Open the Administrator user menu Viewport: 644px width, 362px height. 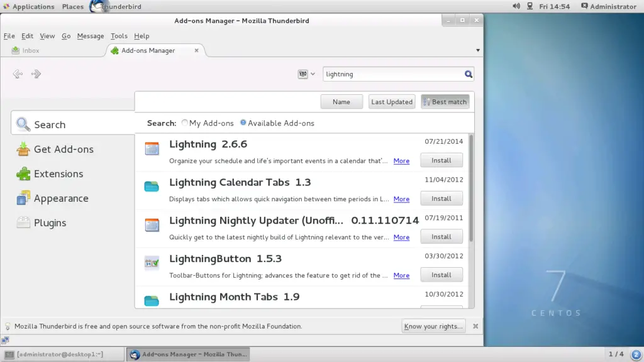click(609, 6)
